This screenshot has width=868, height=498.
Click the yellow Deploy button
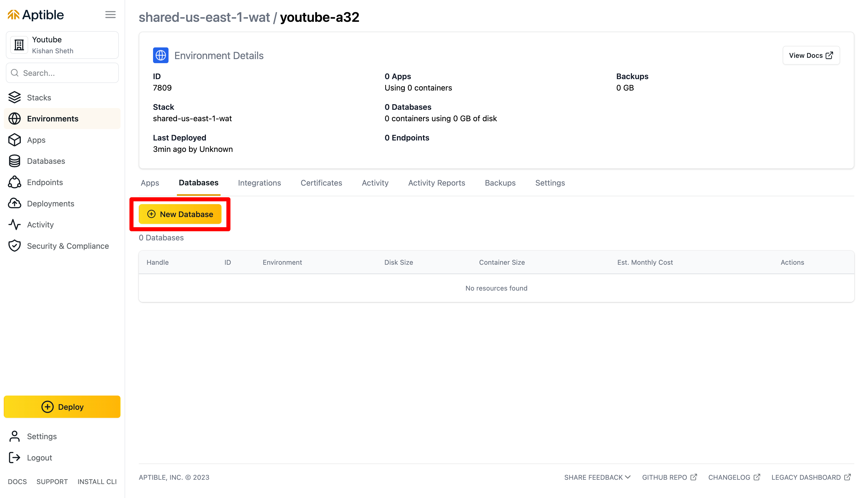[62, 407]
